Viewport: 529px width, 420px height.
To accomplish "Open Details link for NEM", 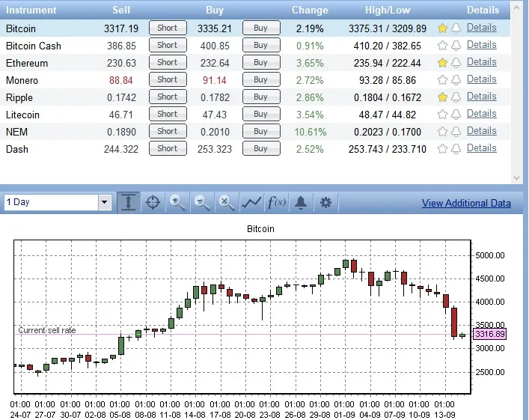I will [481, 131].
